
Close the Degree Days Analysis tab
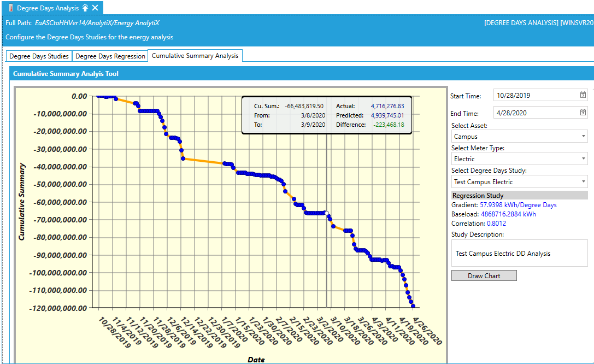click(x=95, y=8)
